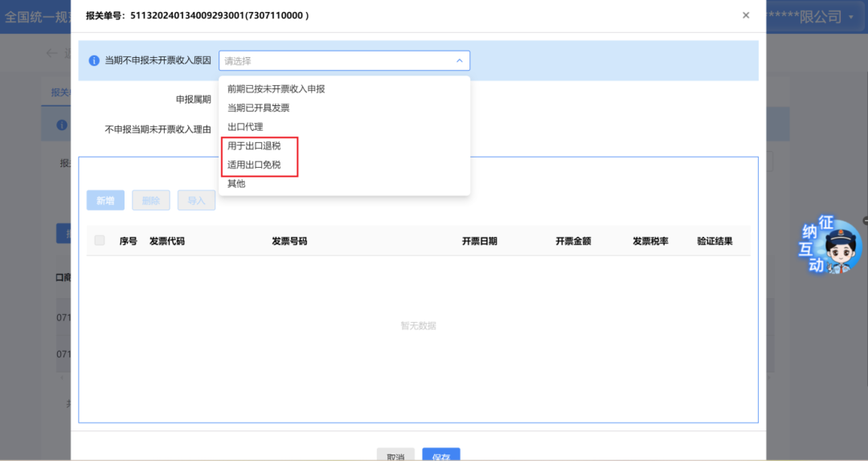The height and width of the screenshot is (461, 868).
Task: Click the 序号 column header
Action: coord(129,241)
